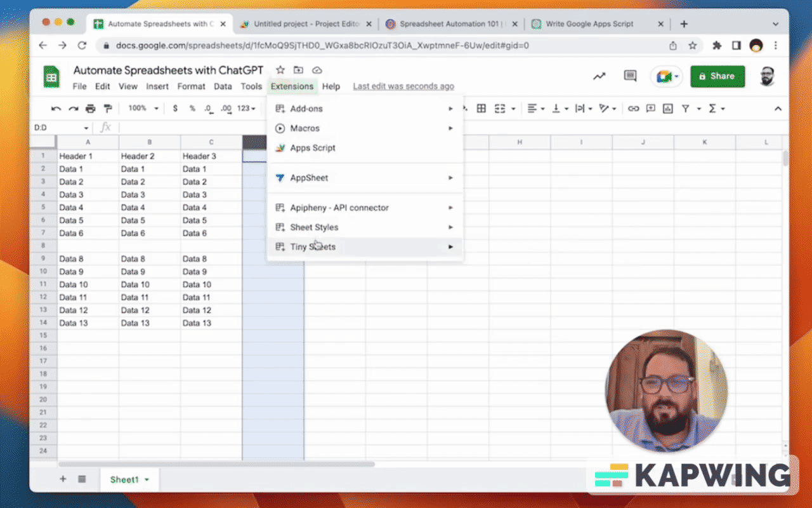Click the green Share button
This screenshot has width=812, height=508.
click(717, 76)
